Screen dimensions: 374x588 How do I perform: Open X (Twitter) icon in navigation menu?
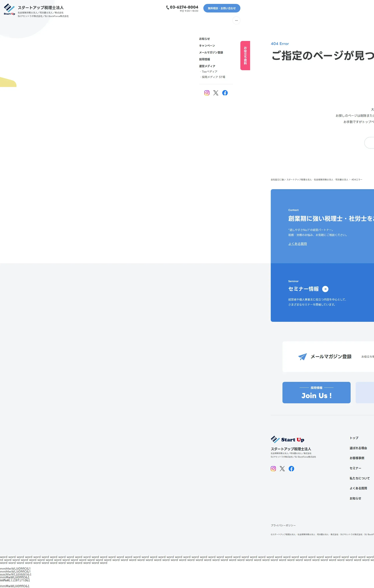216,93
